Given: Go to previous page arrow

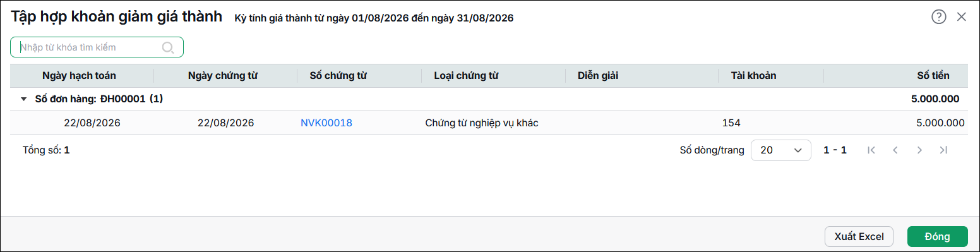Looking at the screenshot, I should [x=895, y=150].
